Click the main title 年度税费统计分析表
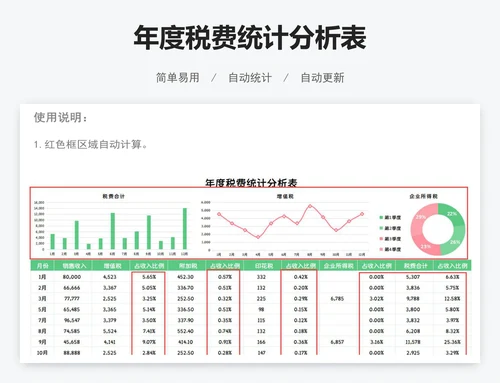This screenshot has height=383, width=500. click(250, 38)
